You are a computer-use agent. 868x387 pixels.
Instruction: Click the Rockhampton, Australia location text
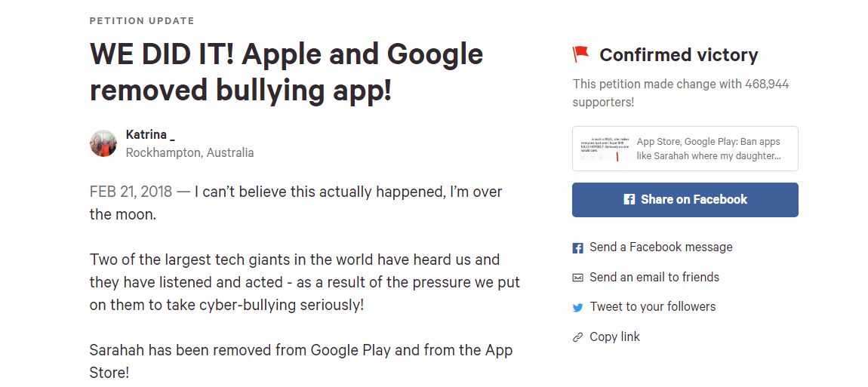pyautogui.click(x=189, y=152)
